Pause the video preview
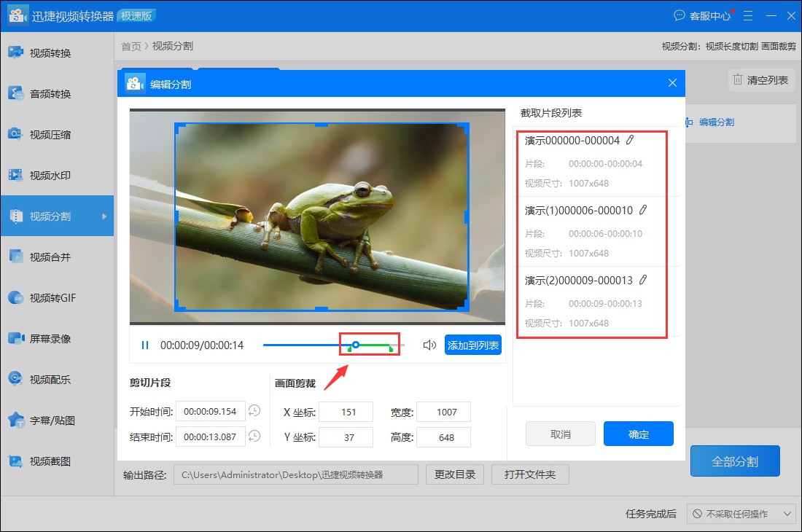Viewport: 802px width, 532px height. click(x=144, y=344)
